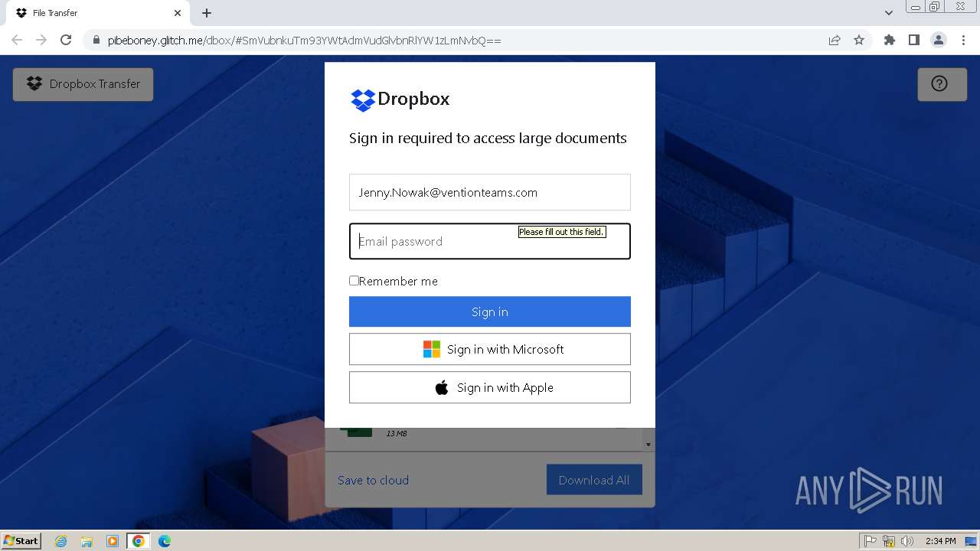Open Chrome three-dot menu
980x551 pixels.
(963, 40)
